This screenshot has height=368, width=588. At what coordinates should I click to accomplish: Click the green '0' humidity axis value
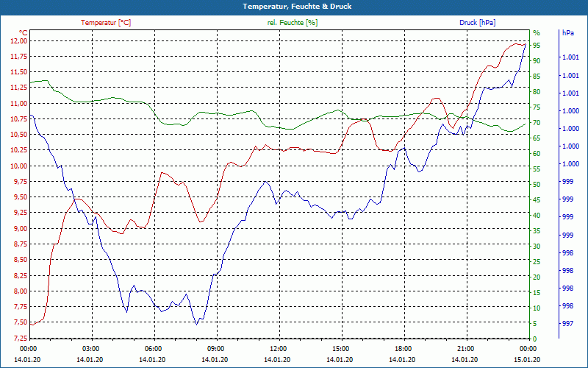point(535,339)
